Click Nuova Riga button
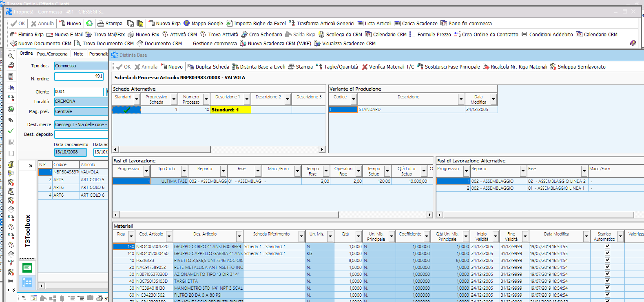The width and height of the screenshot is (644, 302). coord(164,23)
